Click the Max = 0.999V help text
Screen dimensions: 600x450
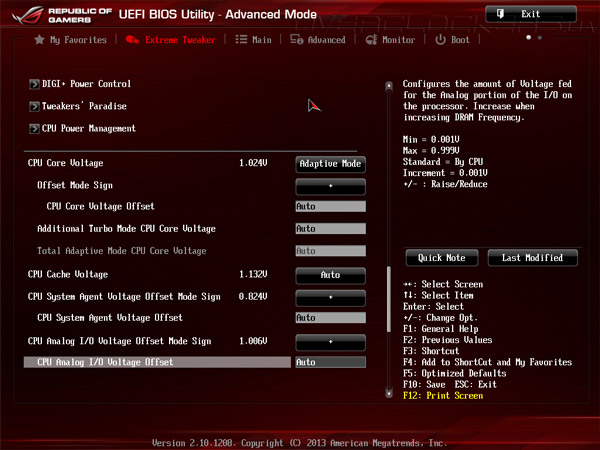[431, 151]
